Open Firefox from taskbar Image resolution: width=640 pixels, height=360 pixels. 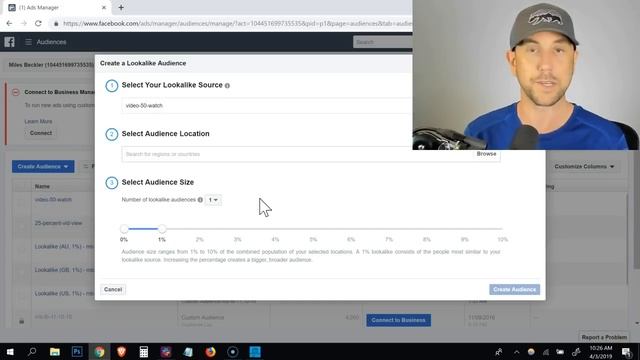coord(210,351)
